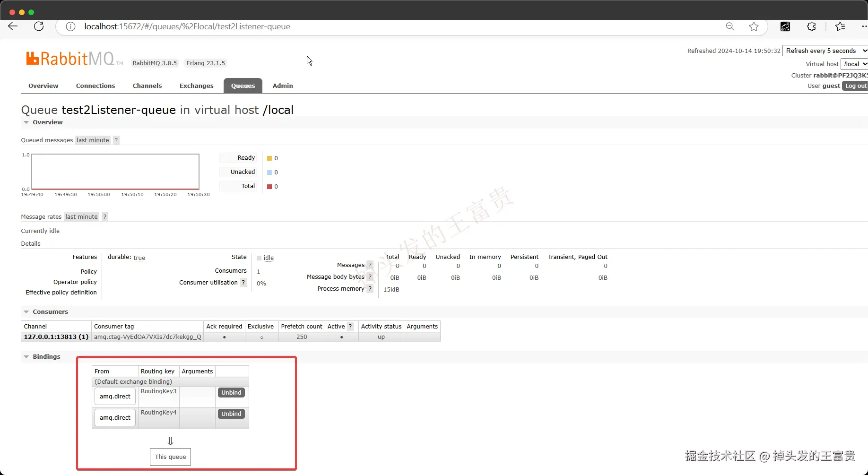Click the Currently idle message

tap(40, 231)
